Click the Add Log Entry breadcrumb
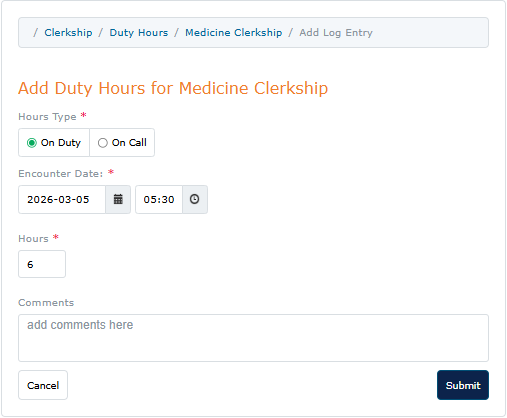The height and width of the screenshot is (418, 507). point(336,33)
